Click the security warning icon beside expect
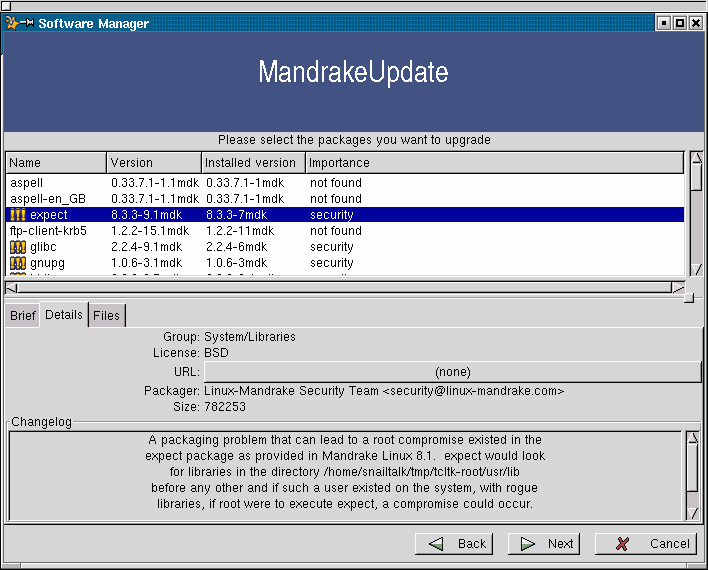The height and width of the screenshot is (570, 708). tap(18, 215)
